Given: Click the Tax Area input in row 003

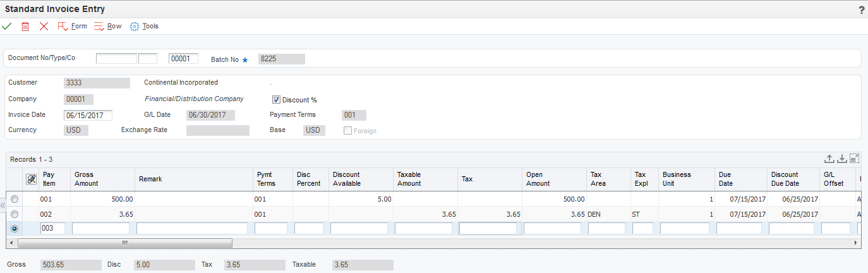Looking at the screenshot, I should (x=606, y=229).
